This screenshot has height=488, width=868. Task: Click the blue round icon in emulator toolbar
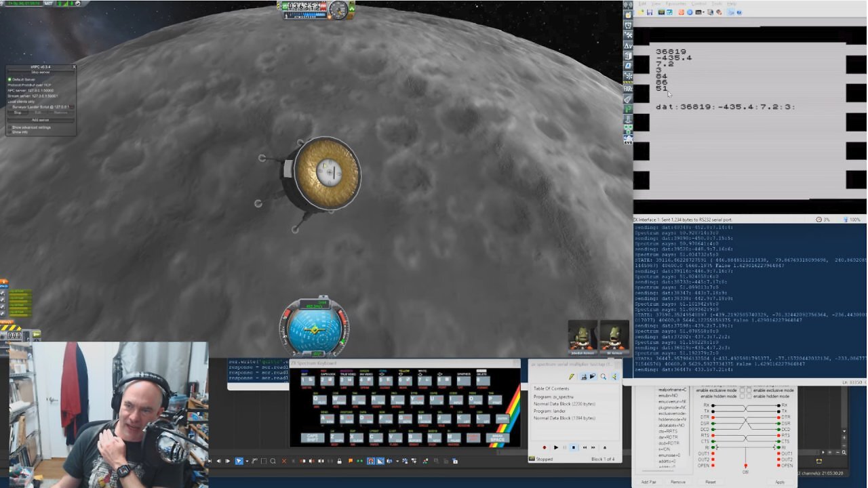pyautogui.click(x=690, y=12)
